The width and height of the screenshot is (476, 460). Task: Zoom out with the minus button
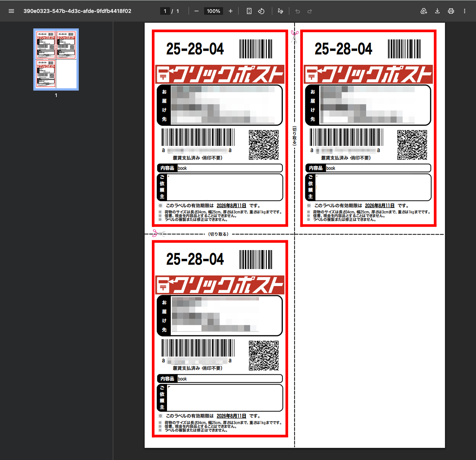coord(196,11)
